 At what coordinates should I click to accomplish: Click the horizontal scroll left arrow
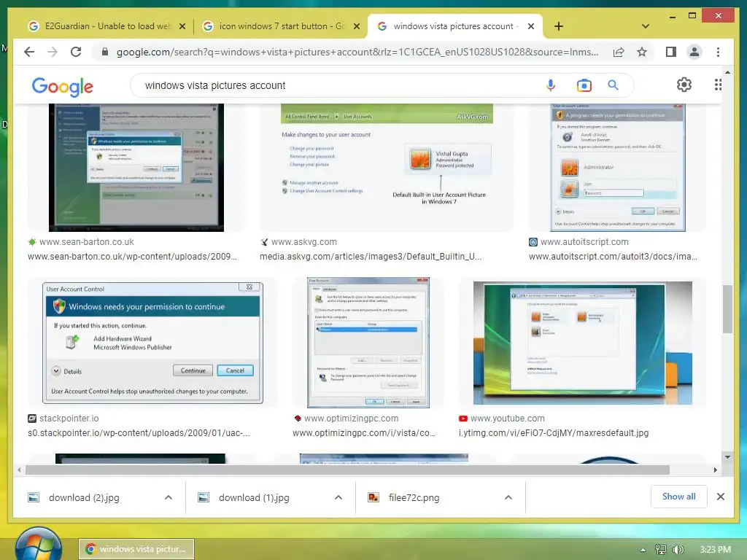[x=19, y=470]
